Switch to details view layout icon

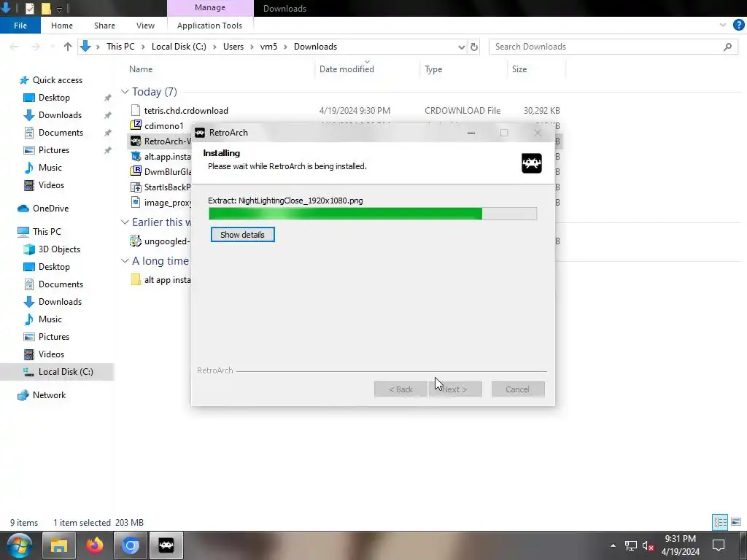[720, 522]
